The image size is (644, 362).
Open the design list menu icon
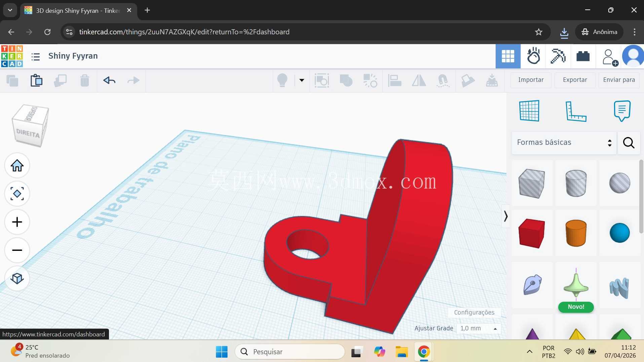[x=36, y=56]
